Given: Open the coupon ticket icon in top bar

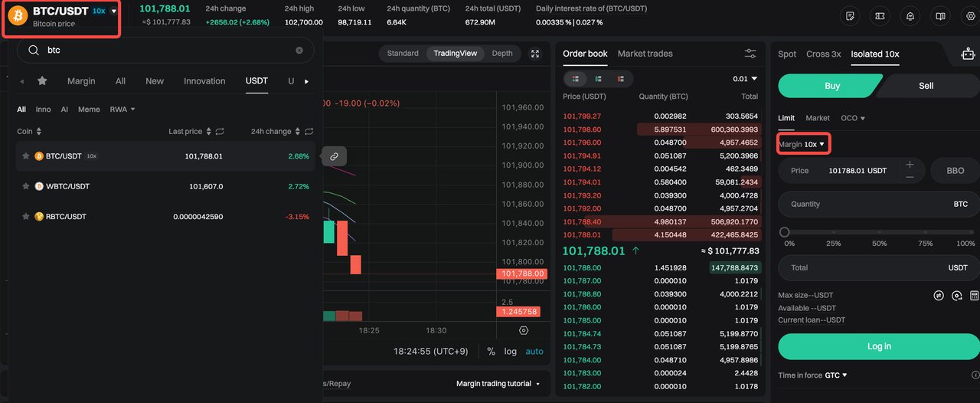Looking at the screenshot, I should tap(880, 15).
